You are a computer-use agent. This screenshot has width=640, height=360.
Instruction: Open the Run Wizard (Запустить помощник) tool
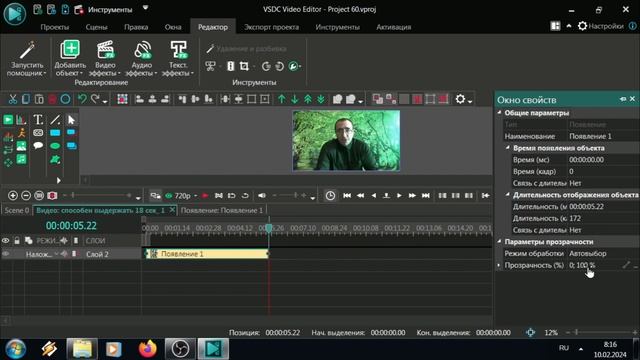coord(27,58)
